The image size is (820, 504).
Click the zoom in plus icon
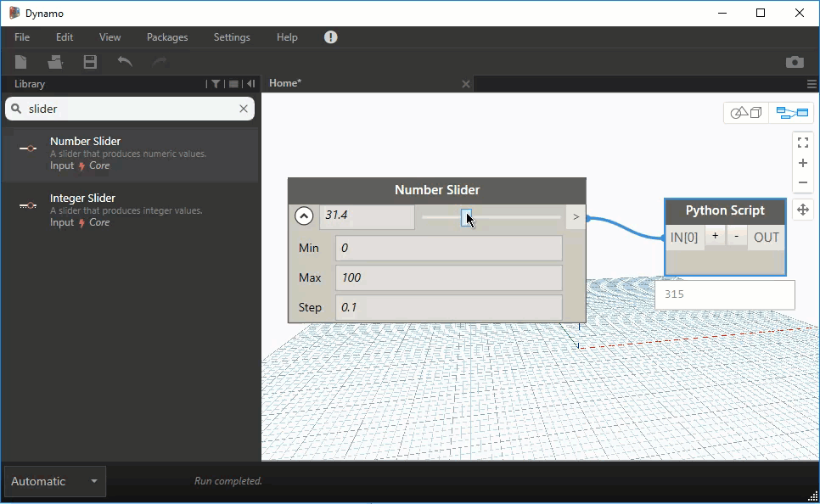point(803,163)
